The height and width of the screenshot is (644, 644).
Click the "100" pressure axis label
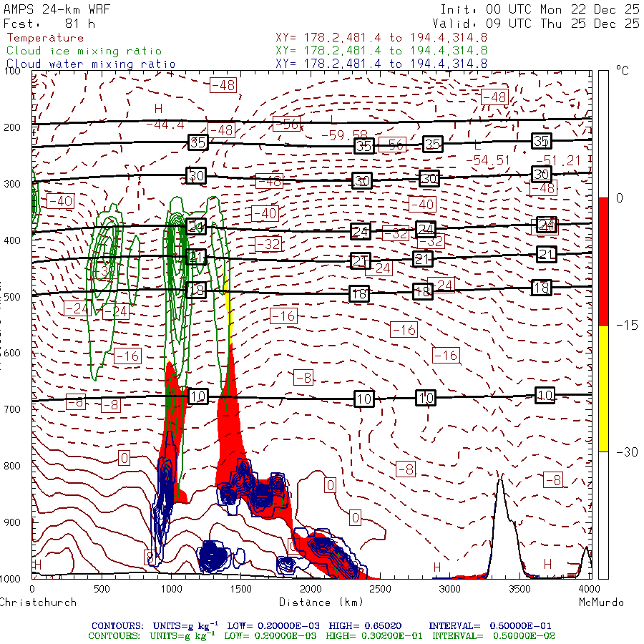[x=12, y=71]
